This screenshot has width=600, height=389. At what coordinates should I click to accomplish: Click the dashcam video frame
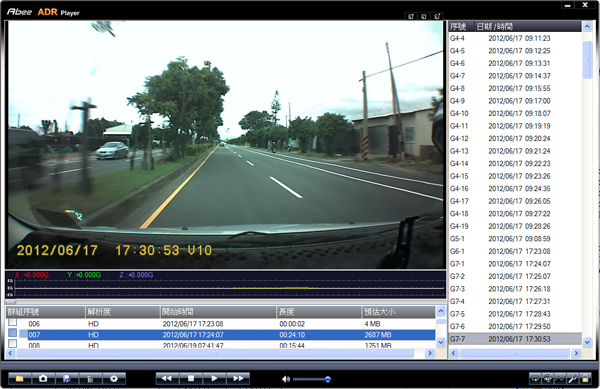225,144
